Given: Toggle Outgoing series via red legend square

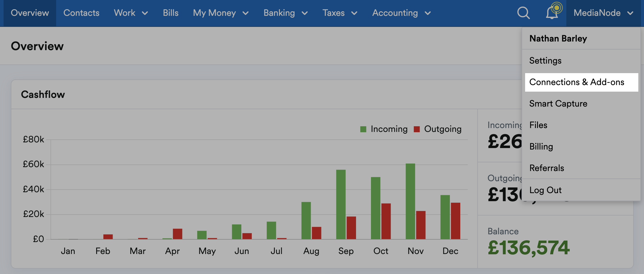Looking at the screenshot, I should (417, 129).
